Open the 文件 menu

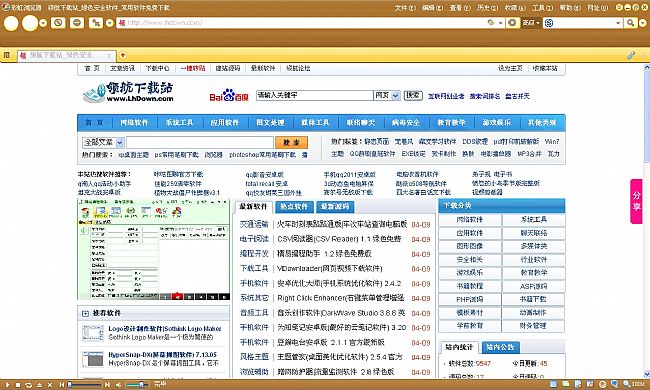coord(405,7)
